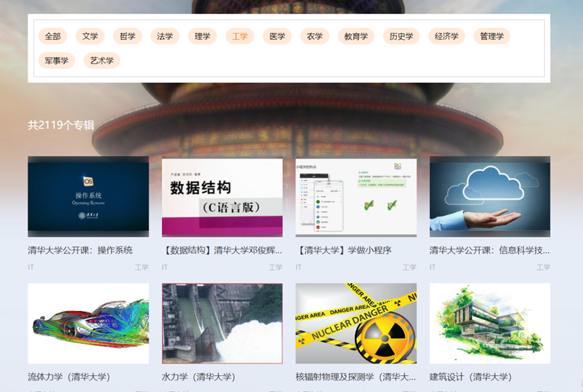This screenshot has width=583, height=392.
Task: Switch to the 法学 category
Action: point(165,36)
